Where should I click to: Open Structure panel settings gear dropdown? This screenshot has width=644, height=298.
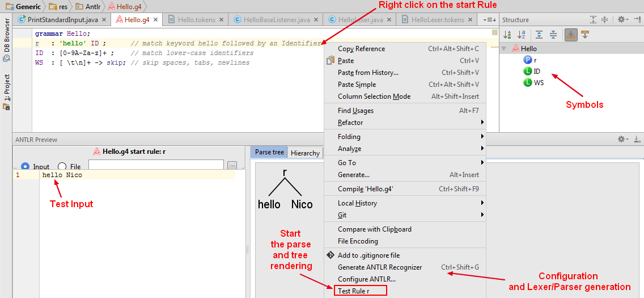623,20
